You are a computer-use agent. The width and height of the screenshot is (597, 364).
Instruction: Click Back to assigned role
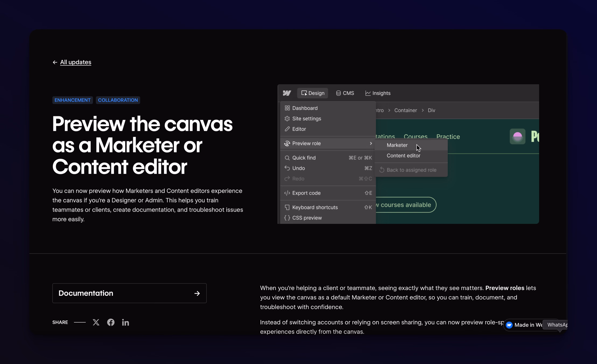point(411,170)
